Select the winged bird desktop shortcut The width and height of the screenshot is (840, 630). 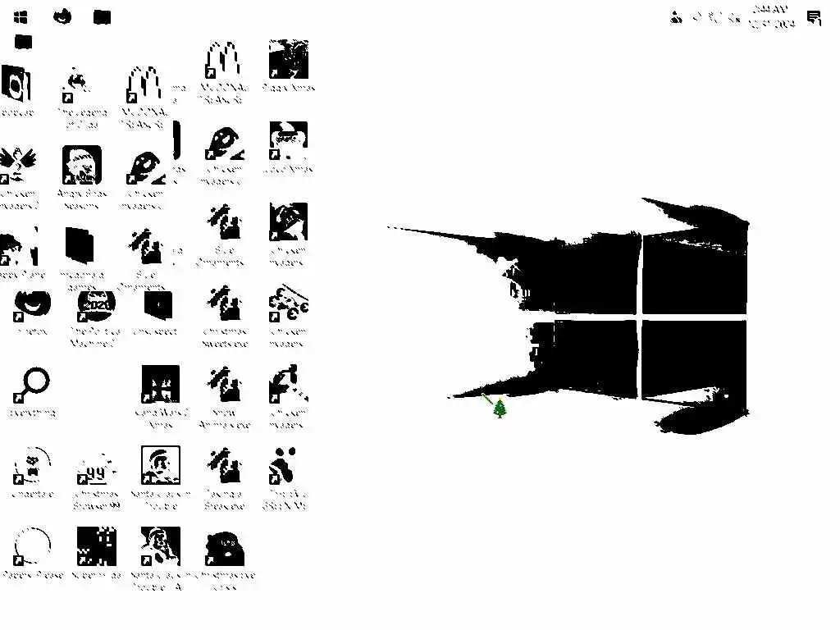click(x=18, y=164)
